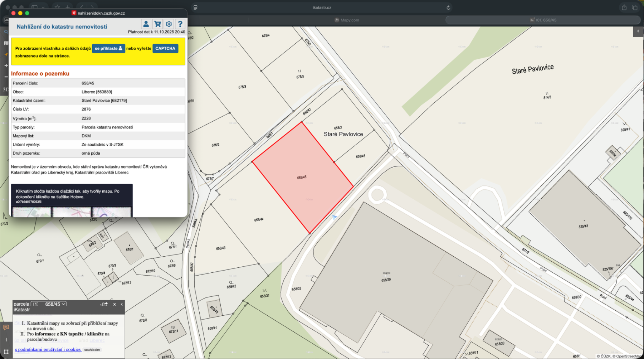Click the 'souhlasím' consent button
644x359 pixels.
click(x=92, y=350)
